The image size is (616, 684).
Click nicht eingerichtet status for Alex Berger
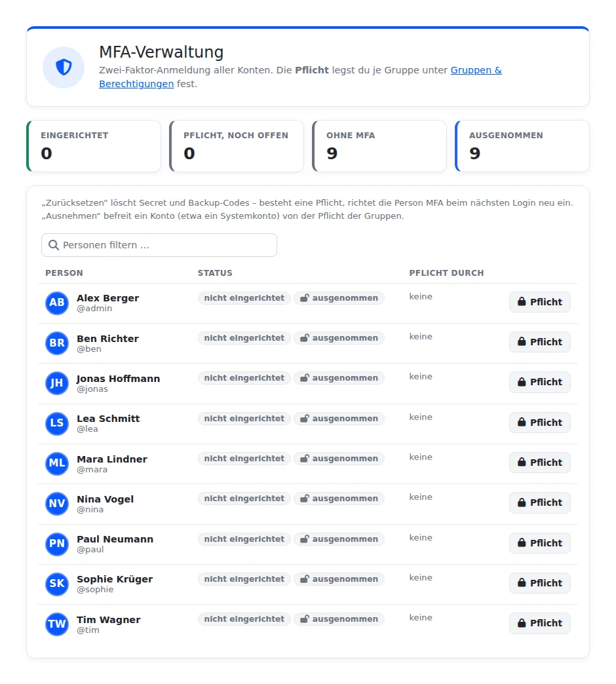tap(244, 298)
